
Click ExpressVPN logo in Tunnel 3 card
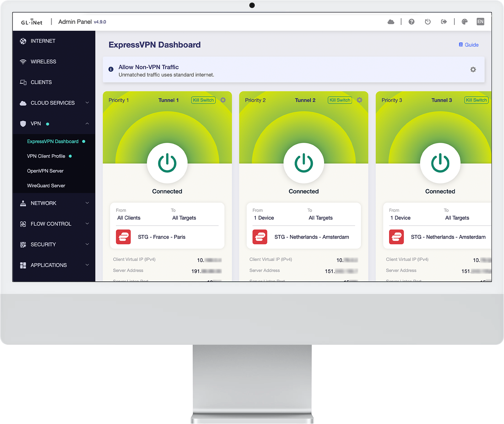pyautogui.click(x=396, y=237)
